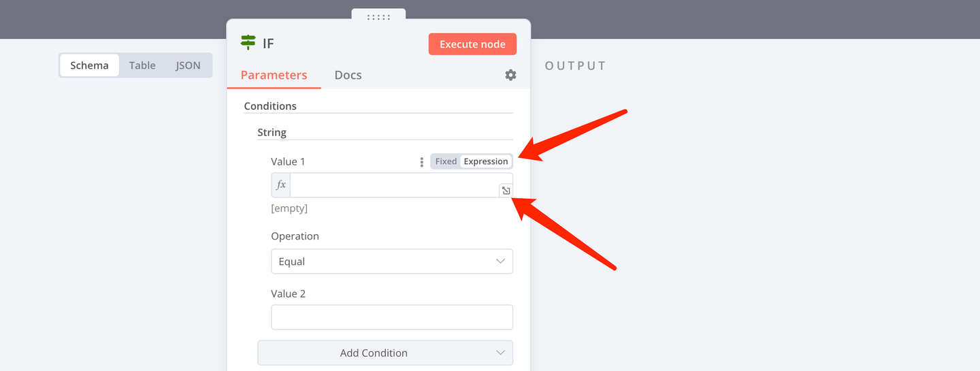Open node settings gear icon
980x371 pixels.
coord(510,75)
